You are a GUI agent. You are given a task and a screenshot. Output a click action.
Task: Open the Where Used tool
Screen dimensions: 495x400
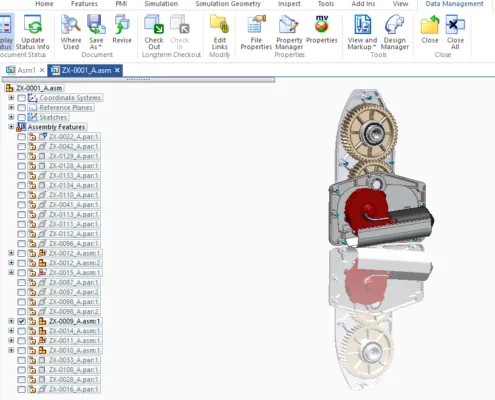[71, 32]
